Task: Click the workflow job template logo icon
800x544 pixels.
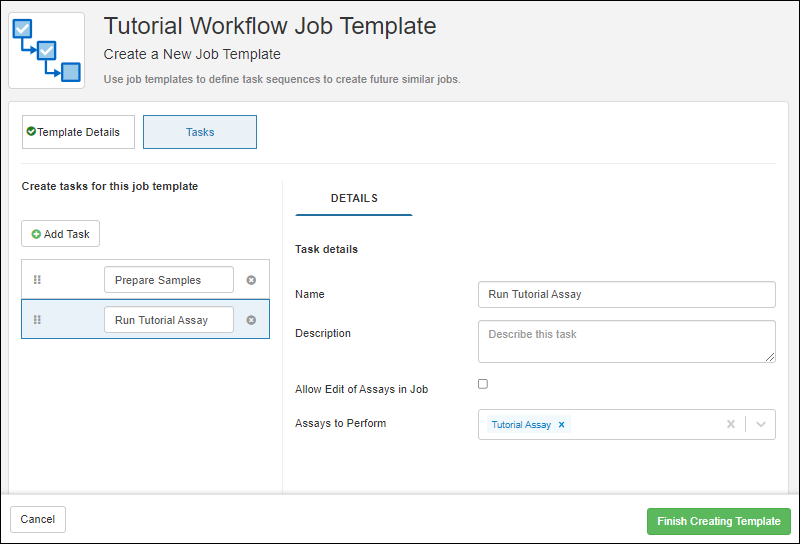Action: tap(46, 50)
